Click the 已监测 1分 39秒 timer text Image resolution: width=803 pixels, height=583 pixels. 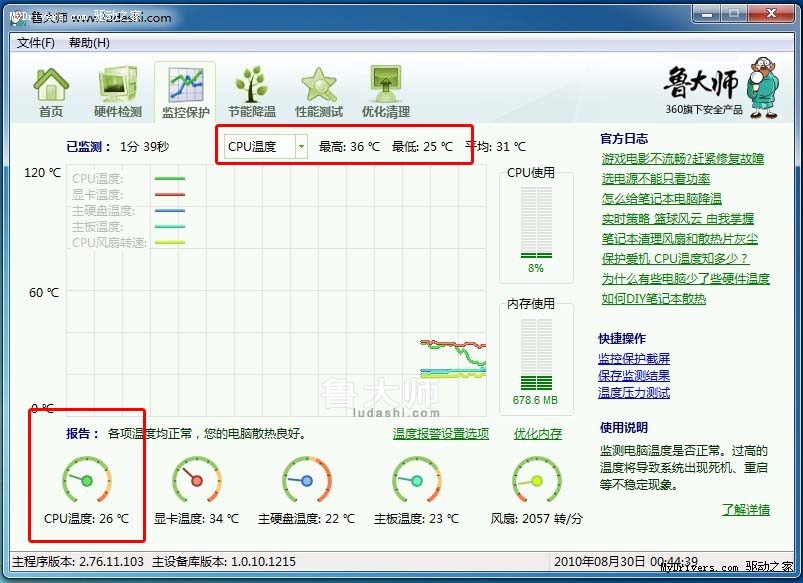point(118,147)
